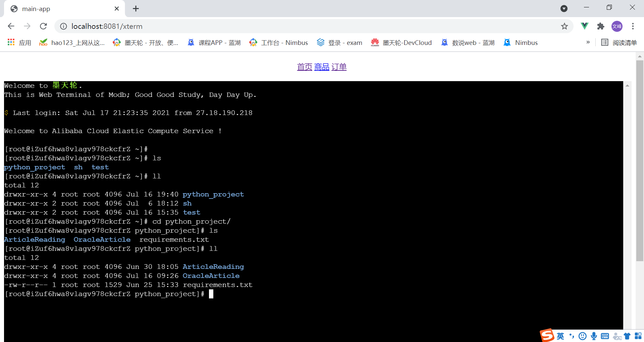
Task: Click the 首页 navigation link
Action: pos(305,67)
